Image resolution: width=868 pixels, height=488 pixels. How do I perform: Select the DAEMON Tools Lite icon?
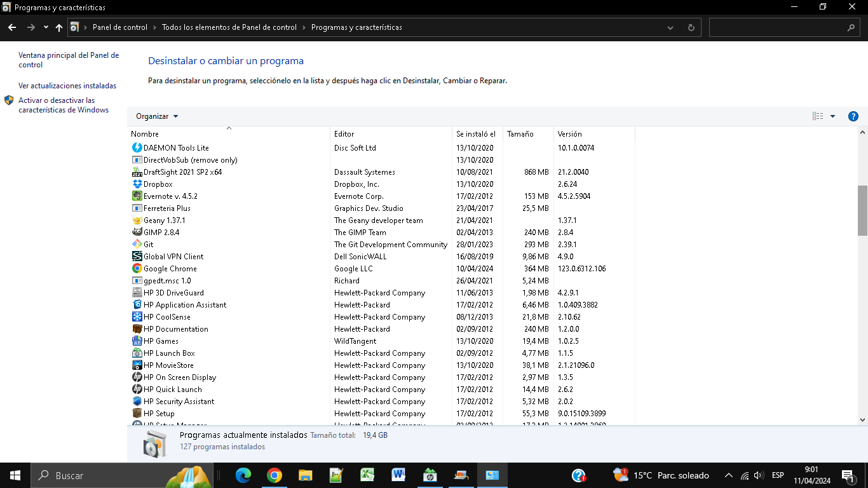[137, 147]
